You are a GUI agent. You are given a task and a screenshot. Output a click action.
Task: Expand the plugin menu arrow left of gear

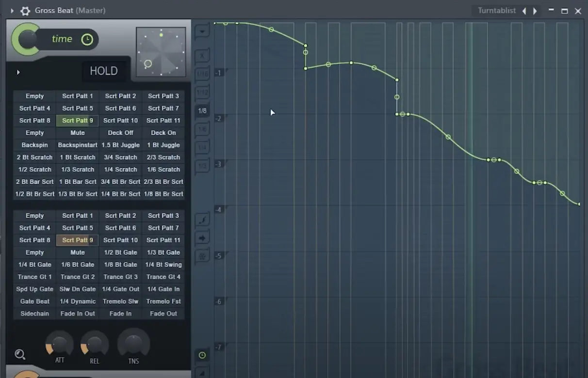pos(12,11)
